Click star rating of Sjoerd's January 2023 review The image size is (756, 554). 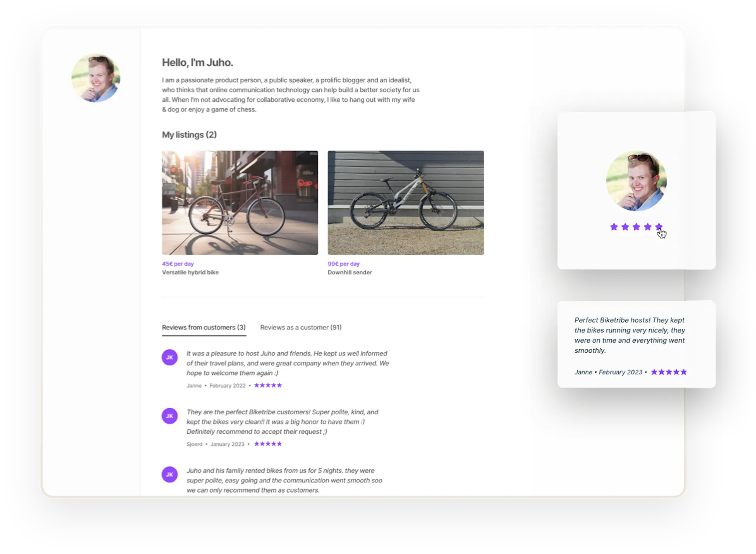pyautogui.click(x=268, y=444)
